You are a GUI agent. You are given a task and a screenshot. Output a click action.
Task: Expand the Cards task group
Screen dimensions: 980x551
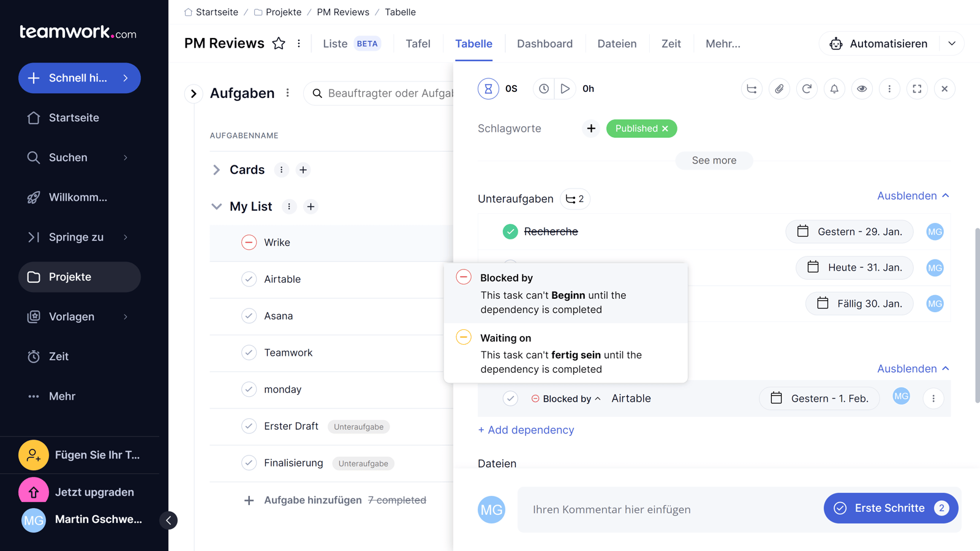[x=216, y=170]
